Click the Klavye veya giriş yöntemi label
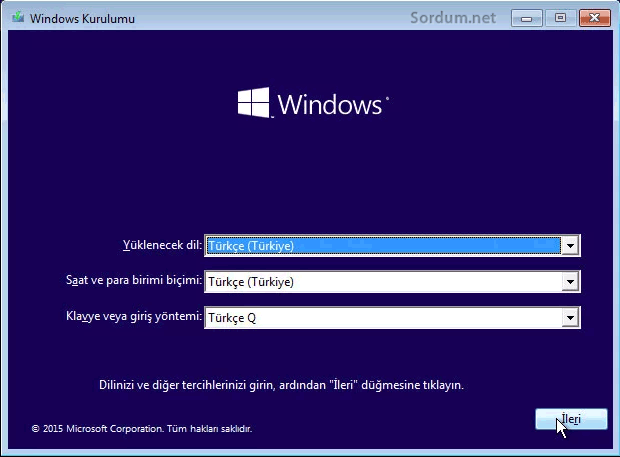The image size is (620, 457). [134, 316]
